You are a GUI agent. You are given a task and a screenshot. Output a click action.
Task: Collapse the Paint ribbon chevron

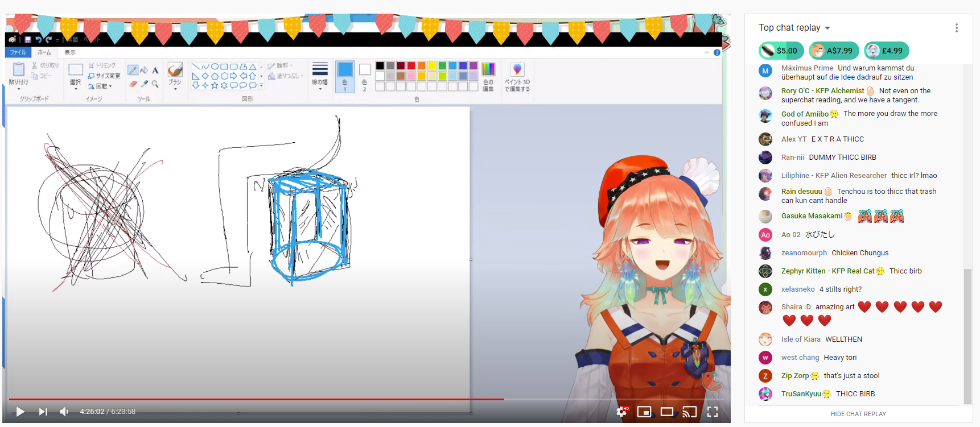pos(707,52)
